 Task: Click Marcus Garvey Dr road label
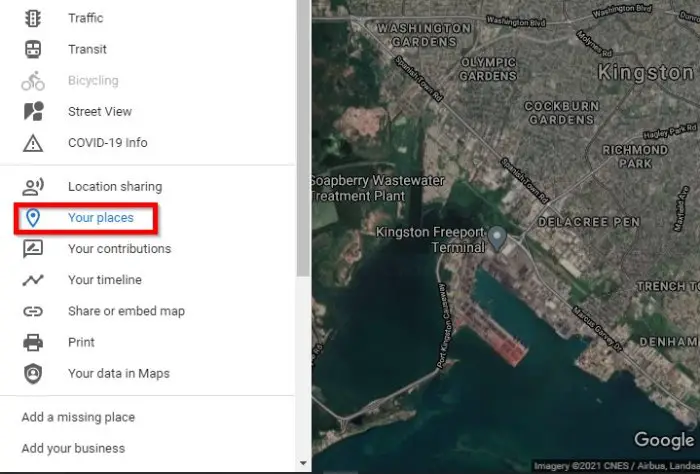click(597, 329)
